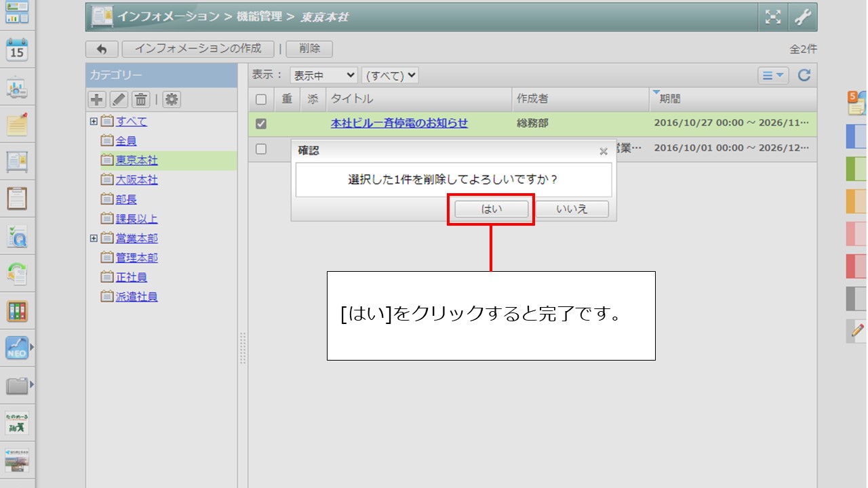
Task: Delete the category with the trash icon
Action: coord(140,100)
